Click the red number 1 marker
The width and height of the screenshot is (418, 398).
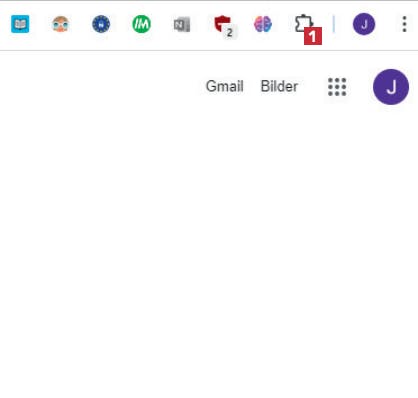click(x=313, y=36)
